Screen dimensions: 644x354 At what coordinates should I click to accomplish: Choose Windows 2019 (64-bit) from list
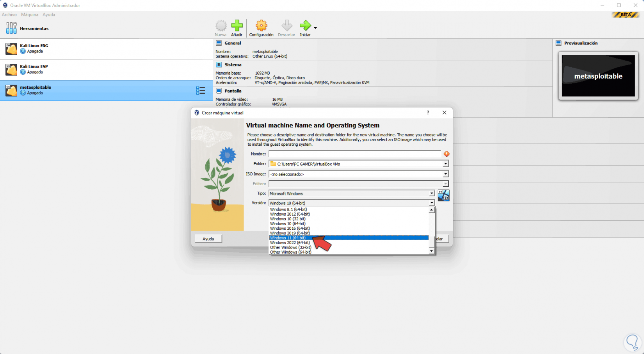(x=349, y=233)
